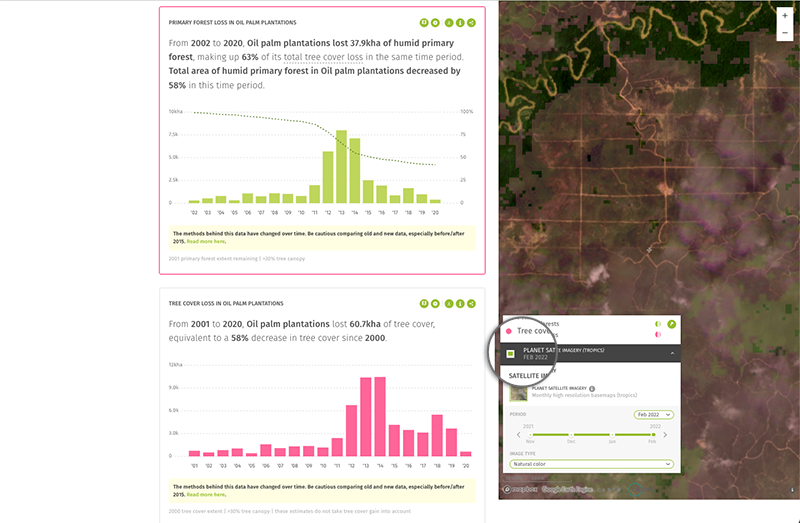Collapse the Planet Satellite Imagery panel
The width and height of the screenshot is (800, 523).
(x=672, y=353)
